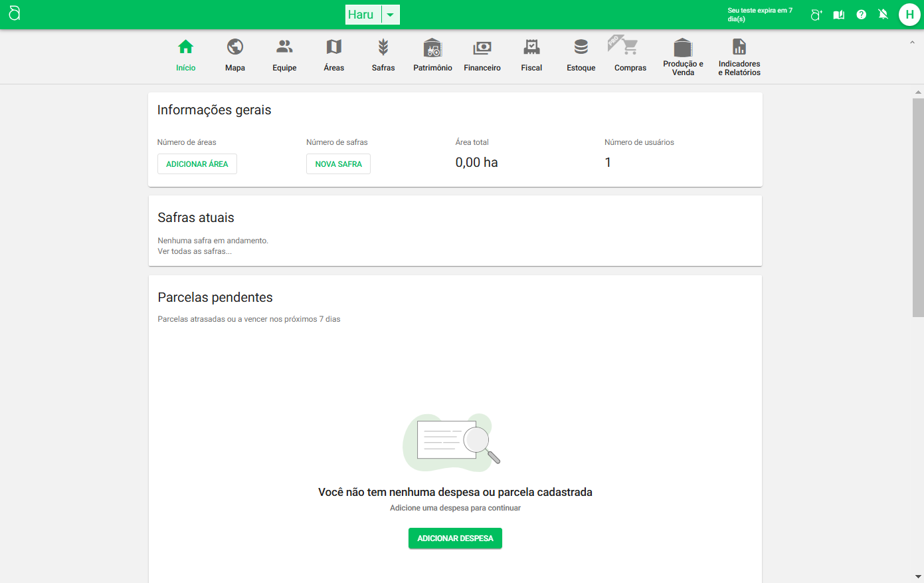This screenshot has height=583, width=924.
Task: Open the user avatar H menu
Action: (x=909, y=15)
